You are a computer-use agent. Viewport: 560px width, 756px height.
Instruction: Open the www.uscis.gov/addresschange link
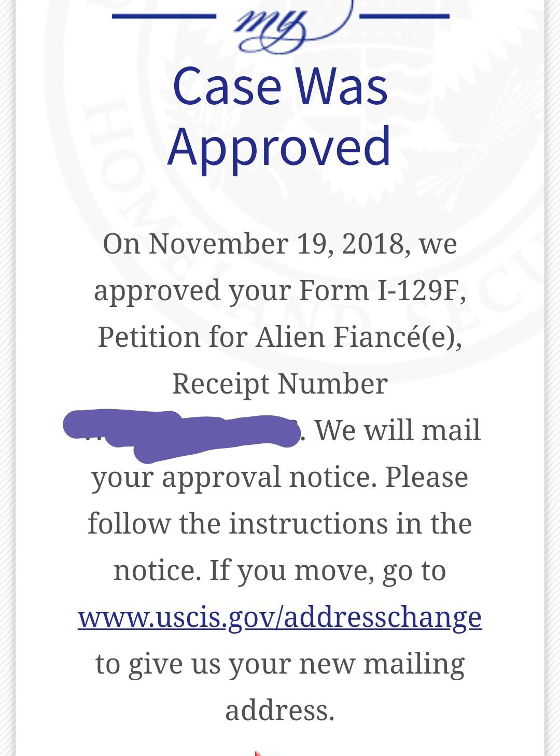(x=280, y=617)
